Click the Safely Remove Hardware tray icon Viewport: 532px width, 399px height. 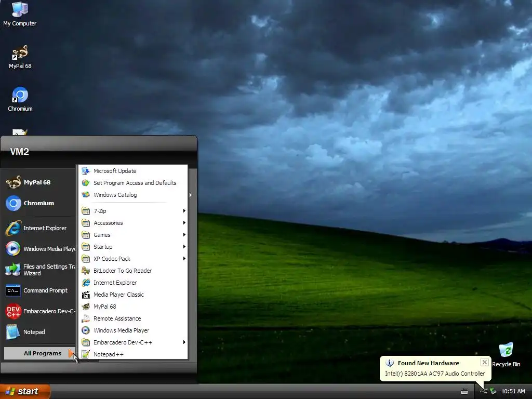[493, 392]
